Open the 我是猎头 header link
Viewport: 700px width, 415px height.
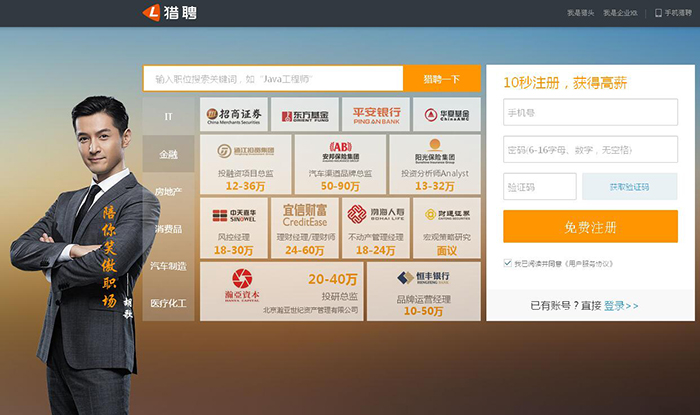tap(580, 13)
